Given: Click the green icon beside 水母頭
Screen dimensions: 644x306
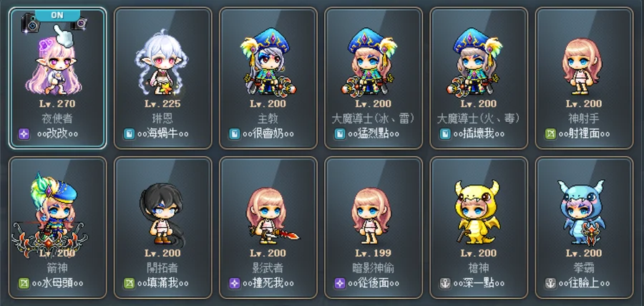Looking at the screenshot, I should pos(24,283).
